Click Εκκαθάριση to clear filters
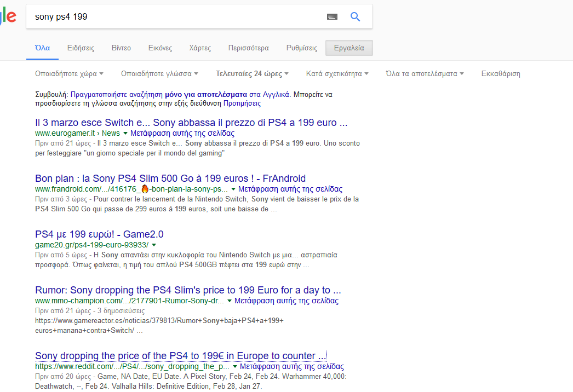This screenshot has height=392, width=573. tap(501, 73)
